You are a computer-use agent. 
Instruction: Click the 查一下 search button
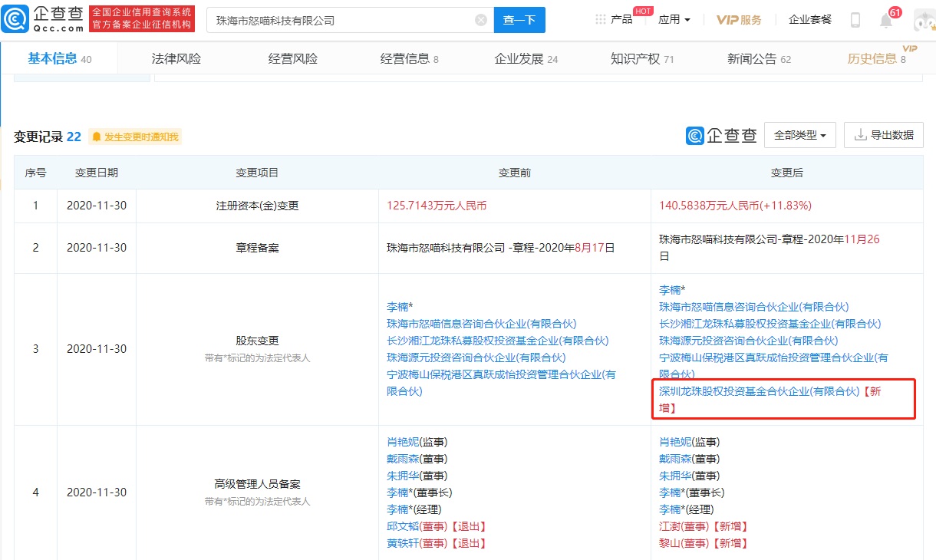pyautogui.click(x=519, y=19)
